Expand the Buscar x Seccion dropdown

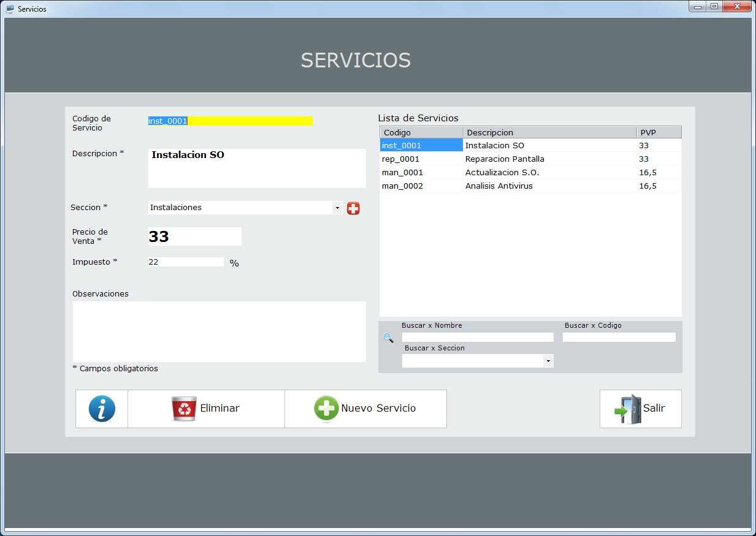pos(548,361)
